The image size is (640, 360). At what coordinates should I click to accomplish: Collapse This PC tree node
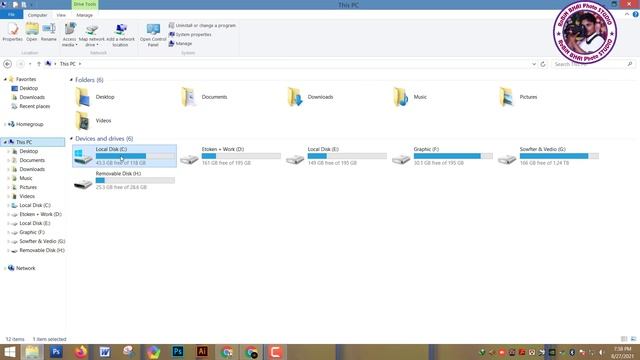tap(5, 142)
